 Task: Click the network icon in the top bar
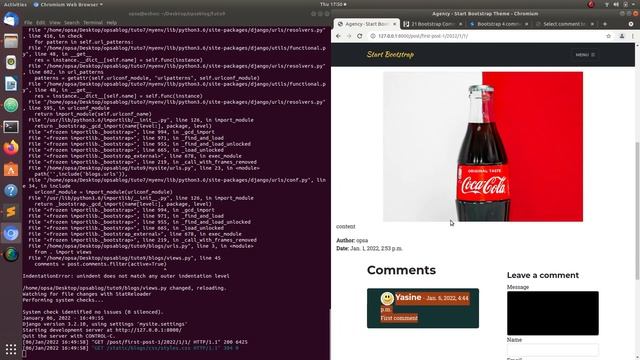point(607,4)
